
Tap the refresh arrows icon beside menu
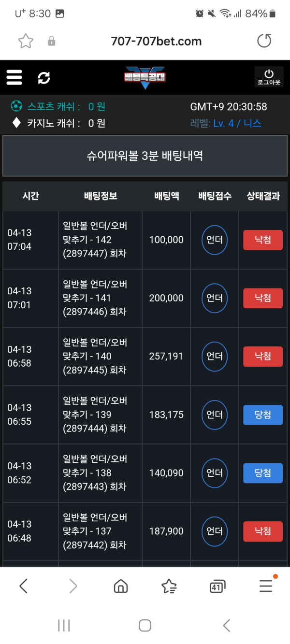coord(44,77)
